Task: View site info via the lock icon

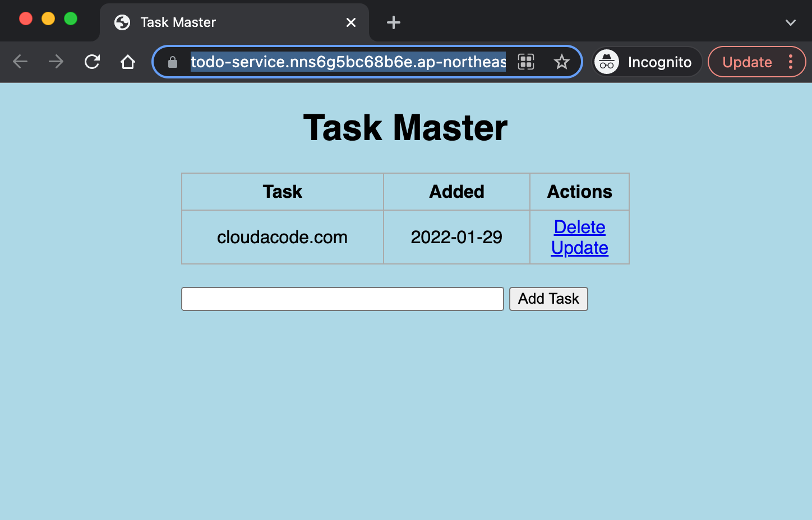Action: [173, 62]
